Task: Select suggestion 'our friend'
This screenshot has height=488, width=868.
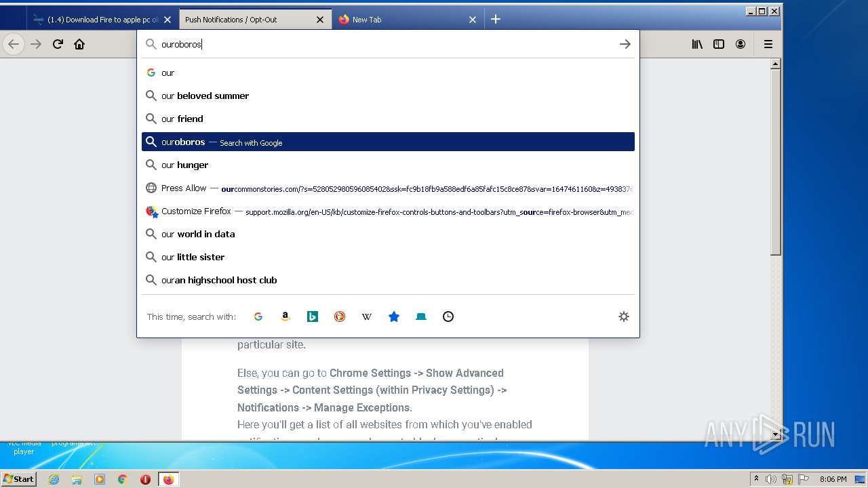Action: tap(388, 119)
